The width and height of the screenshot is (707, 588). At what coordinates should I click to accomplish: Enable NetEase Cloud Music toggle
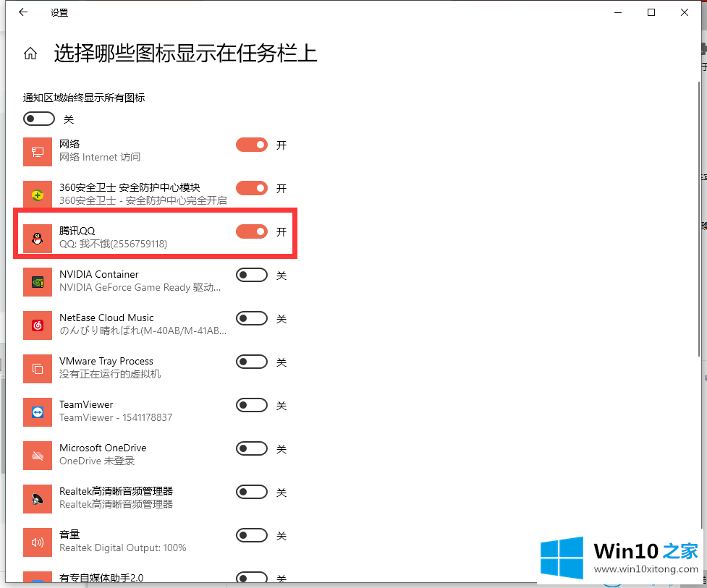click(x=252, y=318)
